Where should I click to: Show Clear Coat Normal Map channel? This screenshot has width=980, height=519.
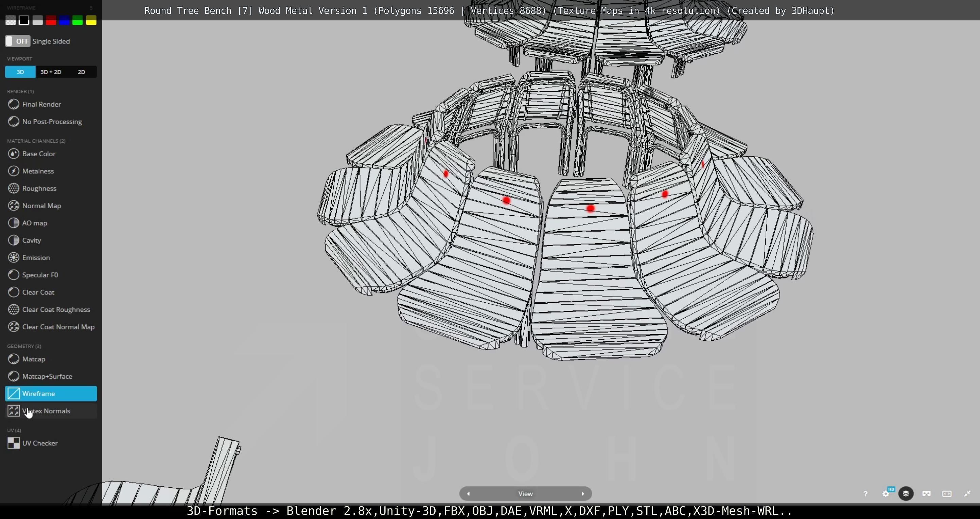tap(51, 327)
